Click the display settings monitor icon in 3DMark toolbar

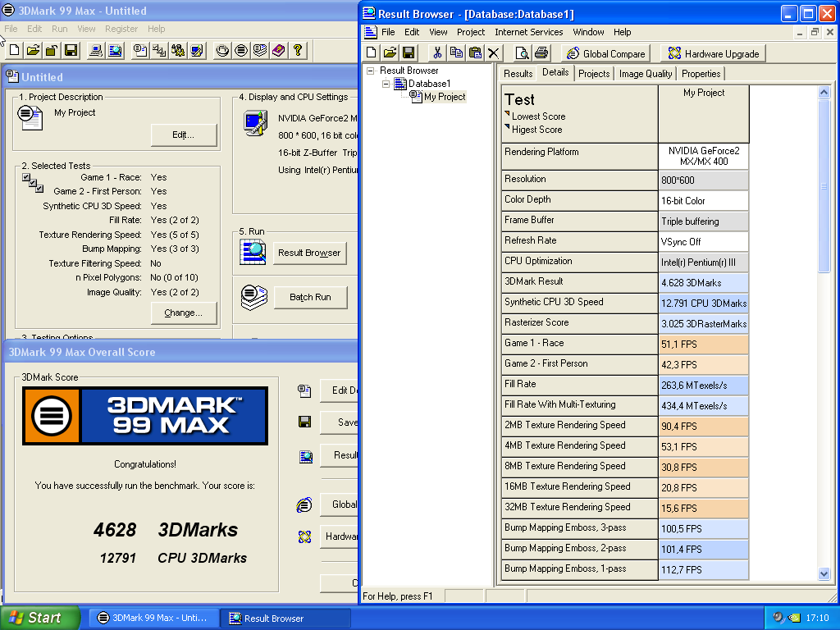[x=197, y=50]
